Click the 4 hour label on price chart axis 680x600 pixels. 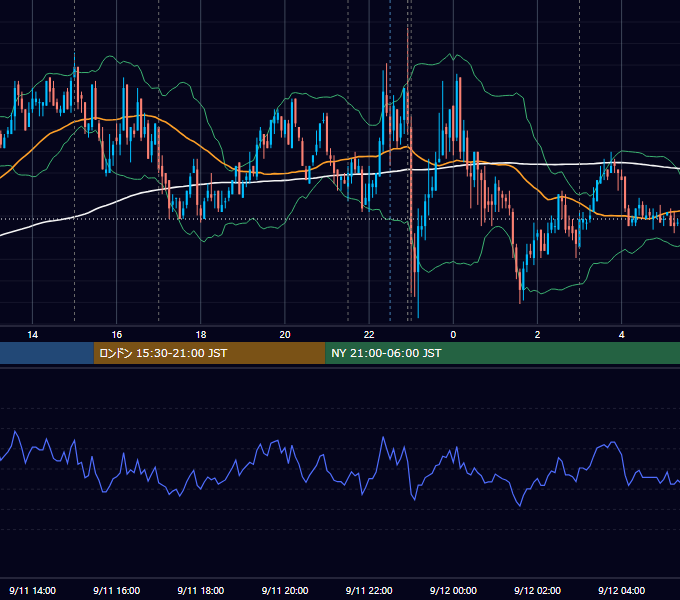coord(621,335)
